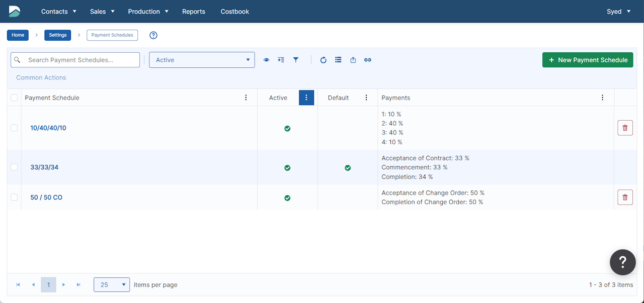Open the Active status filter dropdown
644x303 pixels.
202,60
